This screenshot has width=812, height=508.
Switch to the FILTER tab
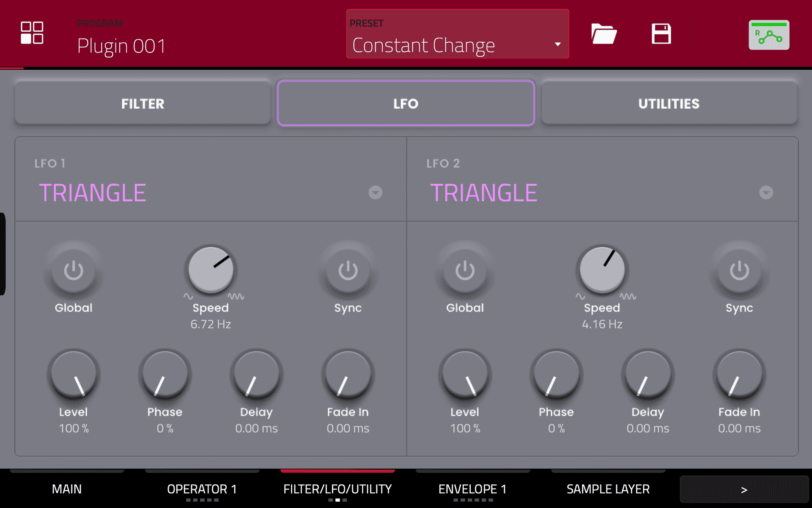[143, 104]
